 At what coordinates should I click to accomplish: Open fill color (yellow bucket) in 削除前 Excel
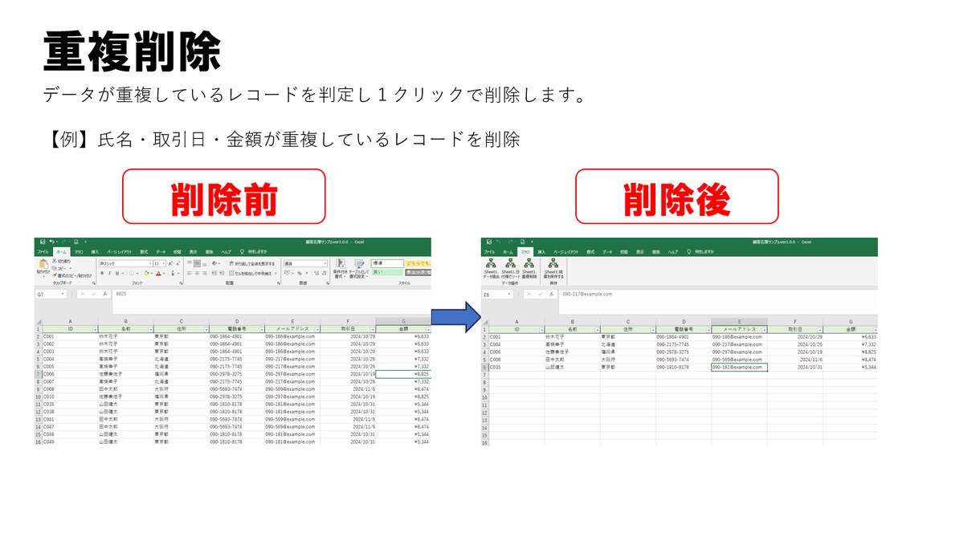(x=145, y=273)
